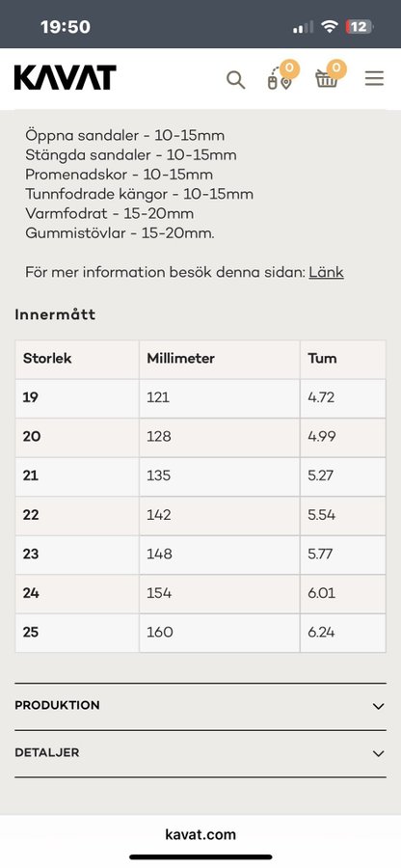The height and width of the screenshot is (868, 401).
Task: Go to the KAVAT logo homepage
Action: coord(66,77)
